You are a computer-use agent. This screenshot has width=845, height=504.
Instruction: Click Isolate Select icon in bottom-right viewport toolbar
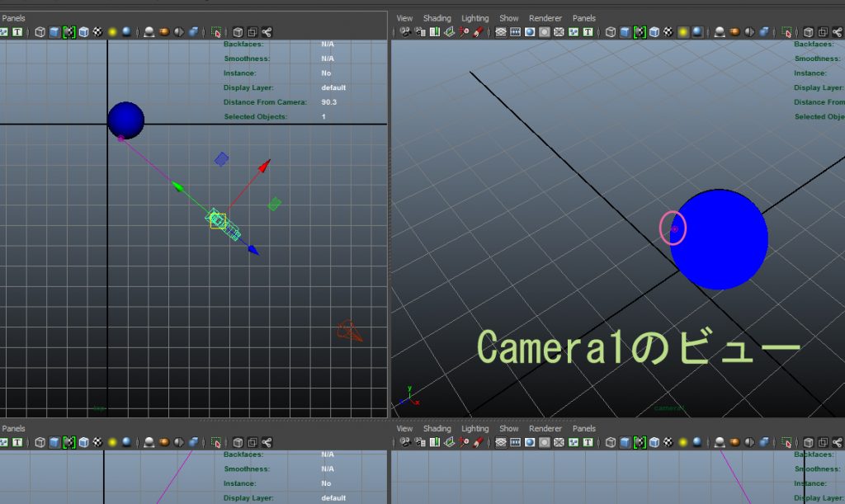pyautogui.click(x=786, y=443)
